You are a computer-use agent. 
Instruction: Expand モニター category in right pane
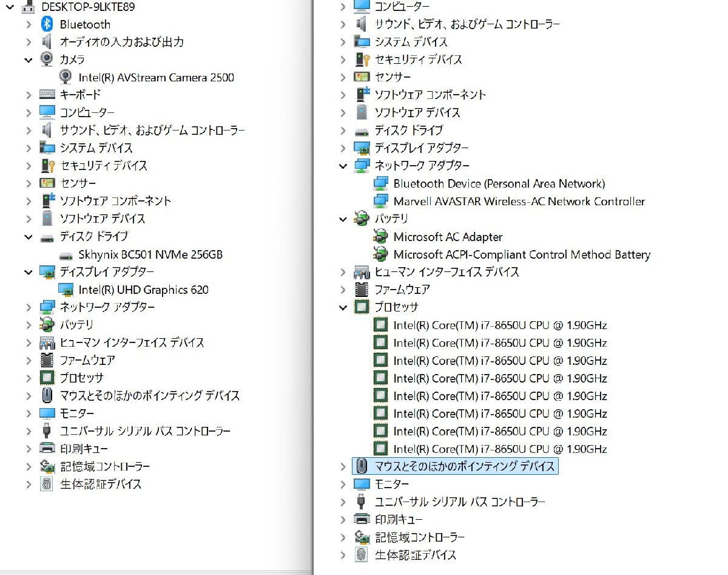(x=343, y=483)
